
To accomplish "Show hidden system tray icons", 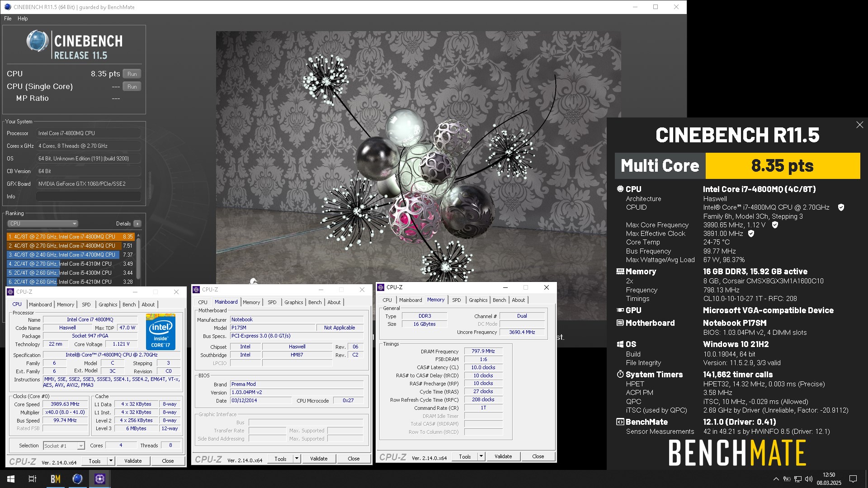I will [x=776, y=479].
